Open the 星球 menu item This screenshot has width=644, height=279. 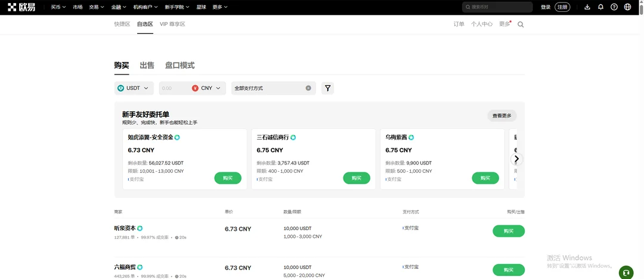click(x=202, y=7)
